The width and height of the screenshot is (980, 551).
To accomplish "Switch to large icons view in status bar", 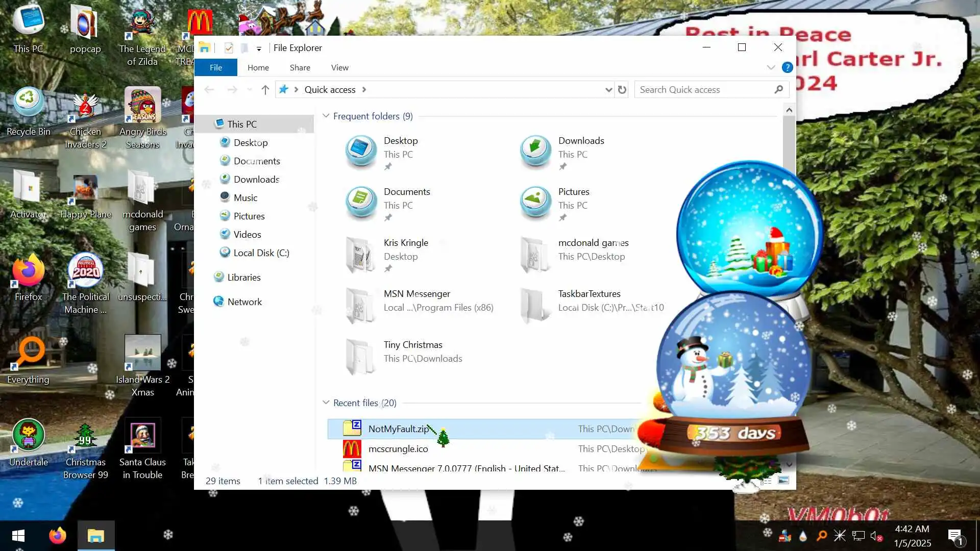I will click(x=783, y=480).
